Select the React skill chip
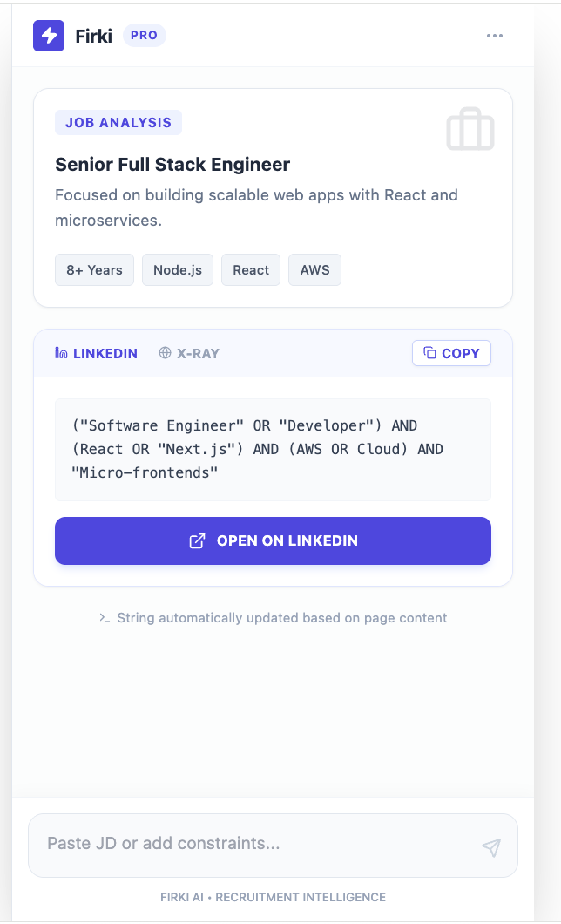This screenshot has width=561, height=924. pyautogui.click(x=251, y=269)
